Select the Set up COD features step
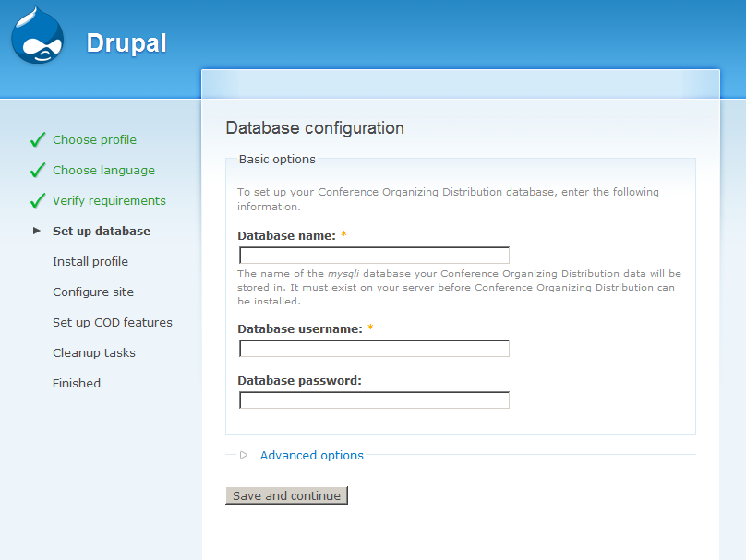746x560 pixels. pos(113,322)
